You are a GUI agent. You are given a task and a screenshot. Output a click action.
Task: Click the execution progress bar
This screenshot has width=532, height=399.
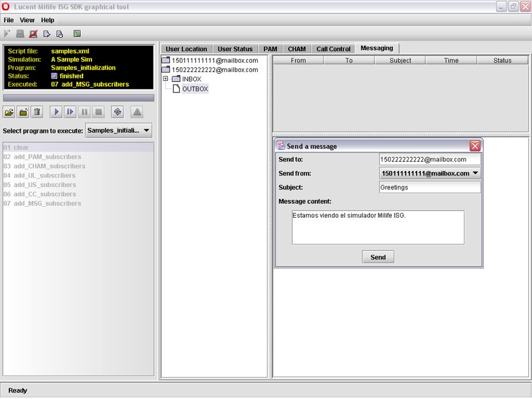pos(79,98)
